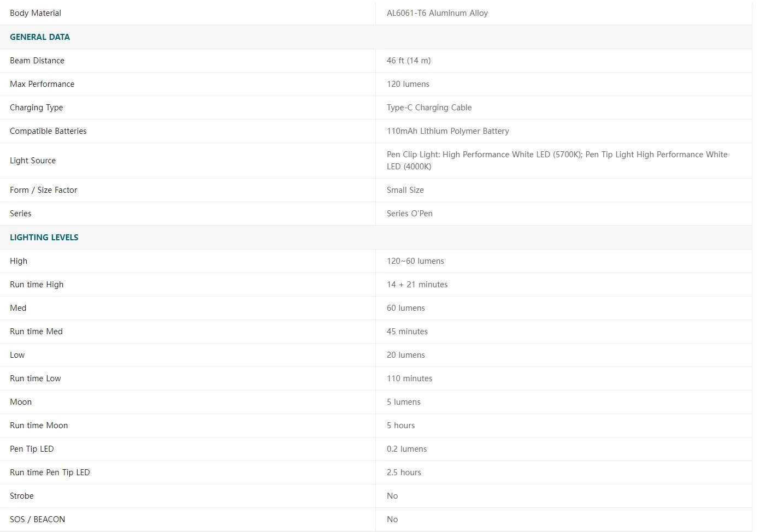760x532 pixels.
Task: Click the LIGHTING LEVELS section header
Action: click(x=44, y=238)
